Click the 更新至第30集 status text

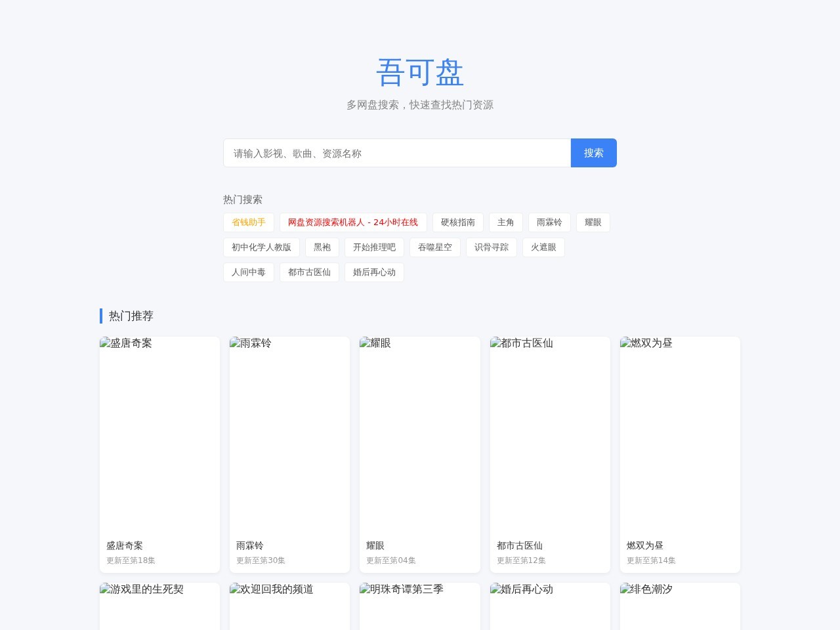point(261,560)
